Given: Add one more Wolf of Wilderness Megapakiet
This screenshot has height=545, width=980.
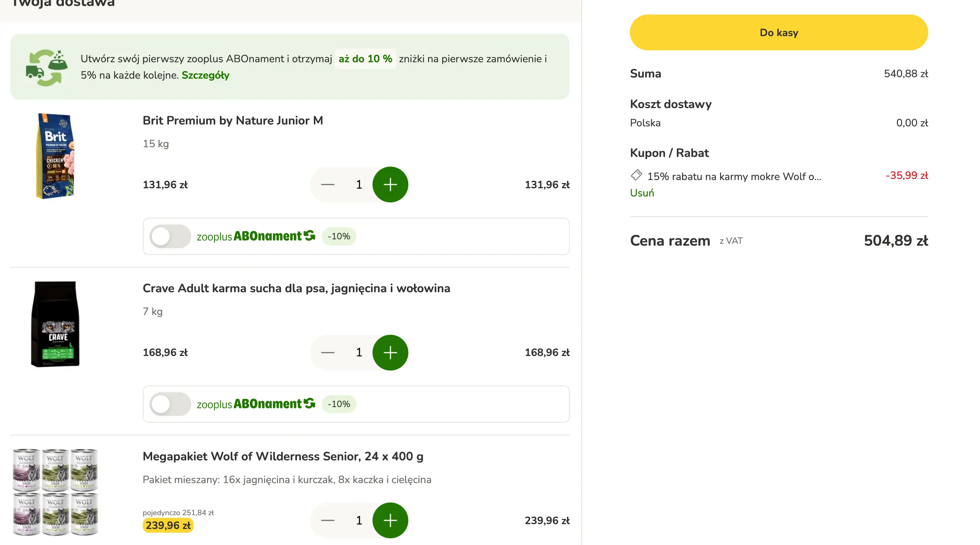Looking at the screenshot, I should coord(390,520).
